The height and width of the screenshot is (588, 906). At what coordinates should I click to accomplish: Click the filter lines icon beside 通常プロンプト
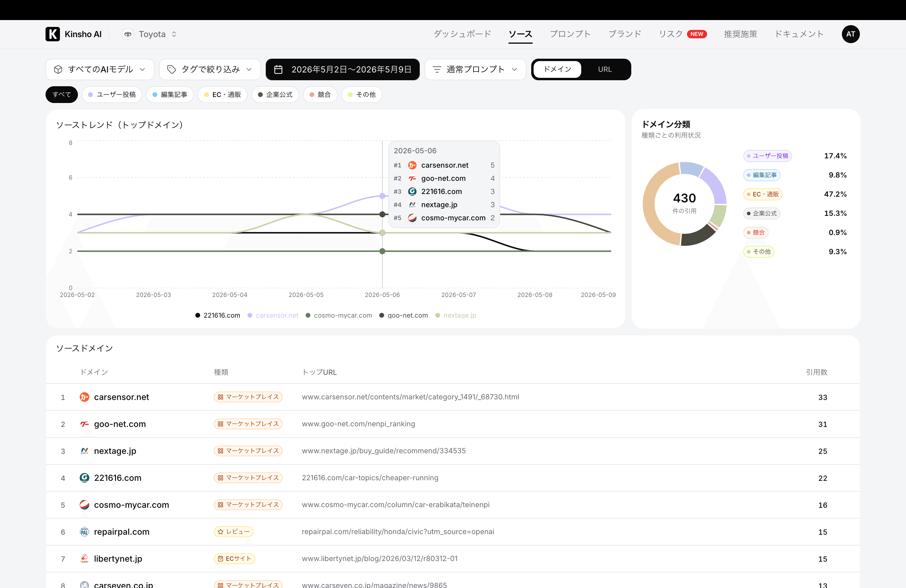point(437,69)
